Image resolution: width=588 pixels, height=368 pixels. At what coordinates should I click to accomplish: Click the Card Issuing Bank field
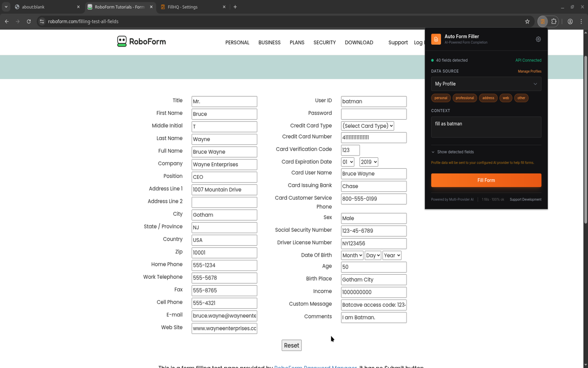click(x=373, y=186)
